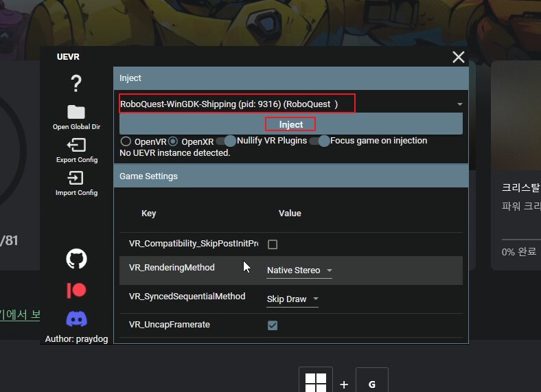Click the Windows key icon
The image size is (541, 392).
(x=316, y=384)
